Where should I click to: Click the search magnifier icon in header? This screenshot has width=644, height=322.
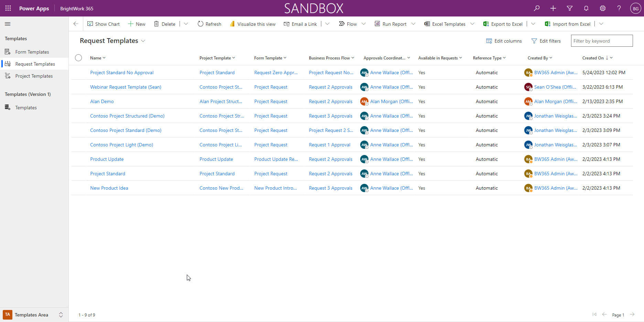(x=536, y=8)
